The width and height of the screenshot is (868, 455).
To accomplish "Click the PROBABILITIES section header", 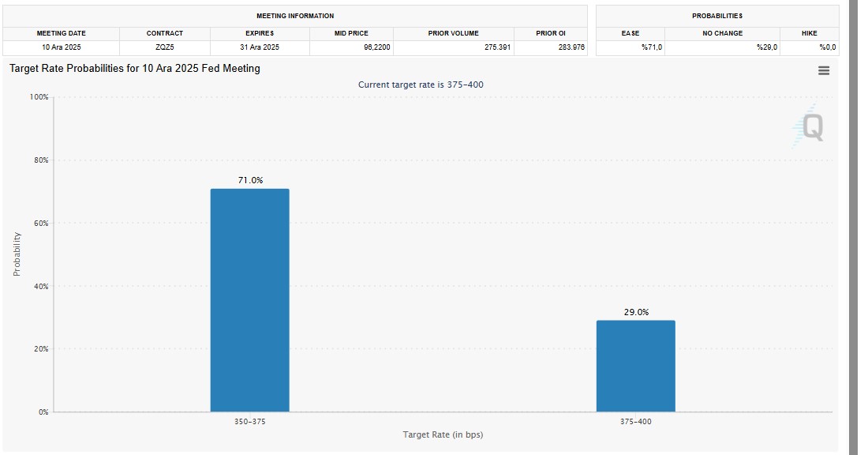I will 716,16.
